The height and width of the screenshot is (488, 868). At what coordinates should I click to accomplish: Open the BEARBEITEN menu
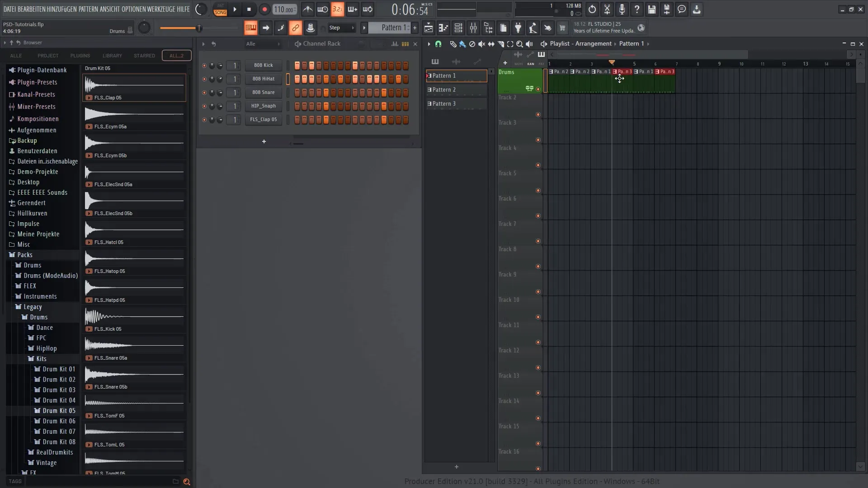tap(31, 9)
